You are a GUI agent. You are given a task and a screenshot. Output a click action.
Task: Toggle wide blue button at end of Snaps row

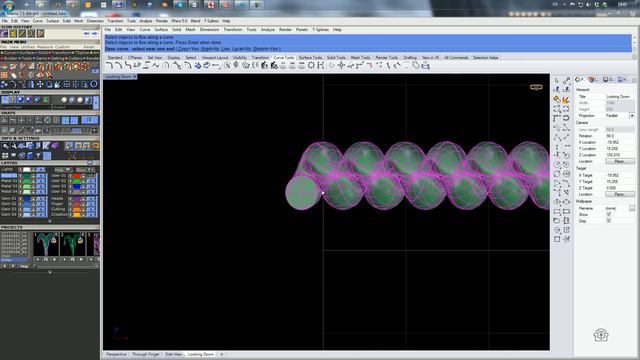(89, 120)
